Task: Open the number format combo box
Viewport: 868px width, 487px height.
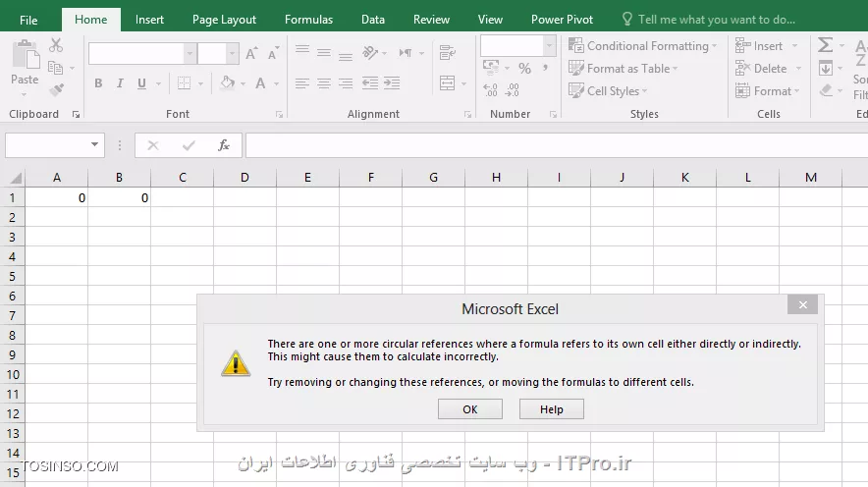Action: click(518, 45)
